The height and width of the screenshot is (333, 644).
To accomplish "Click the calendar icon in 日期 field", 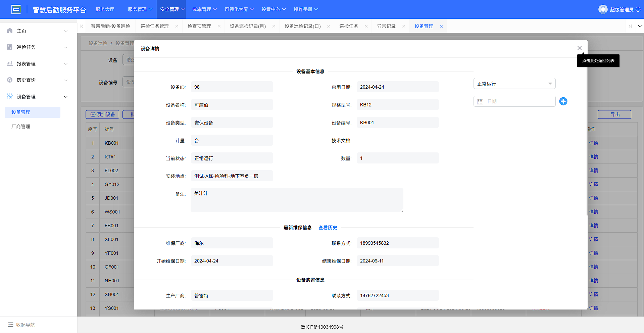I will tap(480, 101).
